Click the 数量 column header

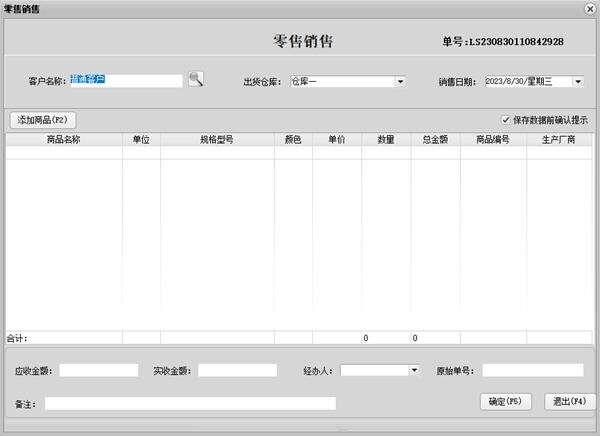385,140
